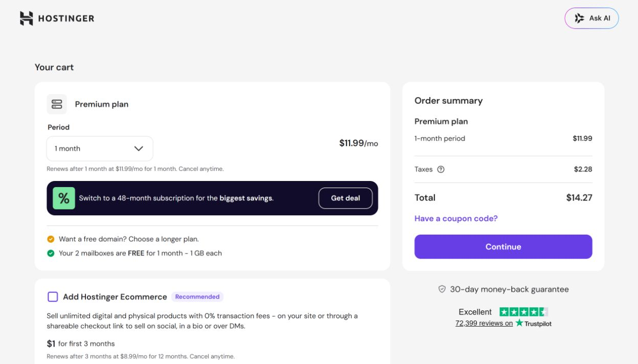Click the green percent discount icon

64,198
